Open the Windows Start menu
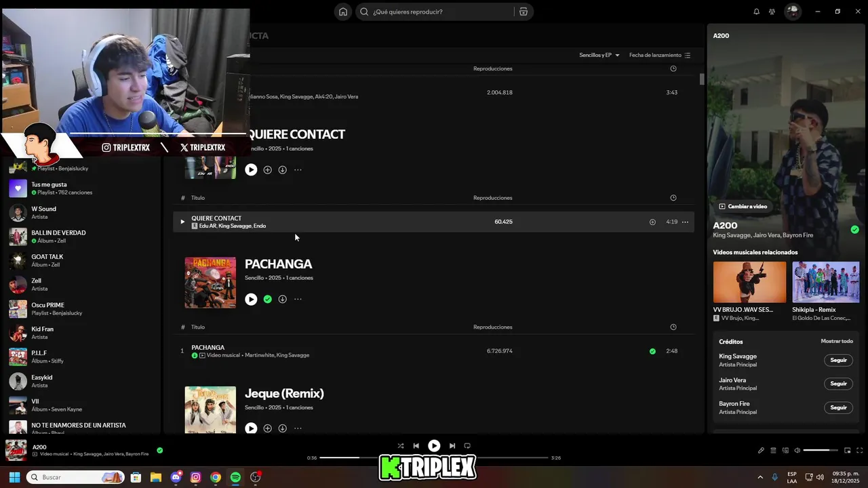Image resolution: width=868 pixels, height=488 pixels. pyautogui.click(x=14, y=477)
